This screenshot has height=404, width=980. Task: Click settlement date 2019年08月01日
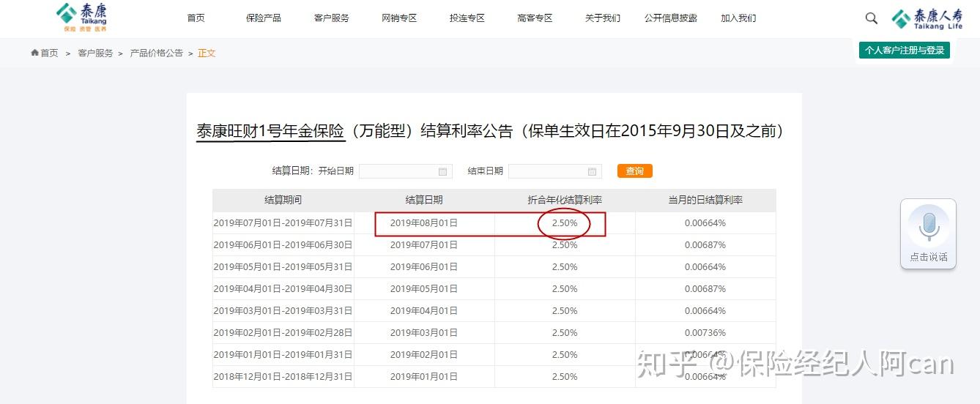(x=424, y=223)
